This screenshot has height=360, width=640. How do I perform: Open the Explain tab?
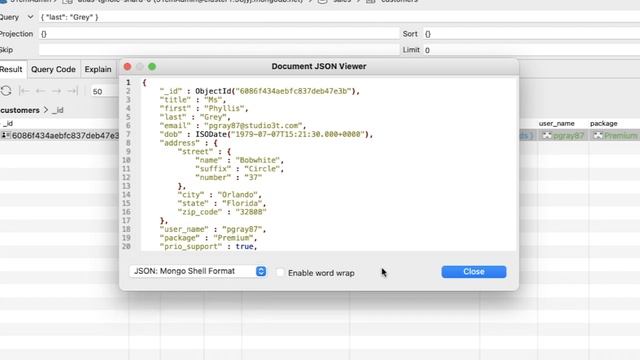click(98, 69)
